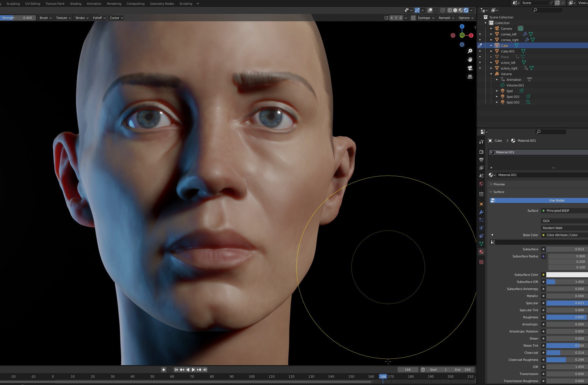
Task: Open the Texture properties checker tab
Action: pyautogui.click(x=481, y=262)
